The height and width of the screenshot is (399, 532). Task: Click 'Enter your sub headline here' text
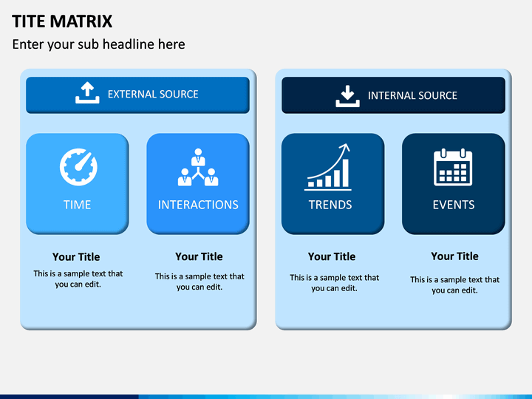point(99,44)
